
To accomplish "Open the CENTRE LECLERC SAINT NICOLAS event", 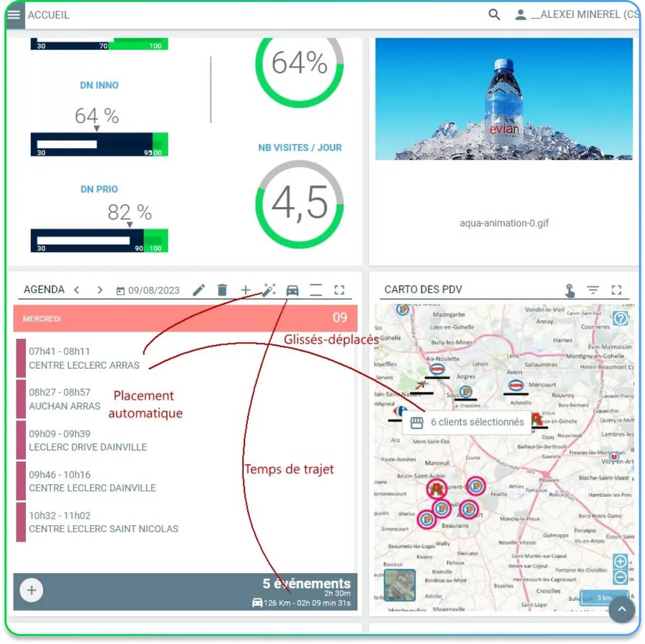I will (x=185, y=522).
